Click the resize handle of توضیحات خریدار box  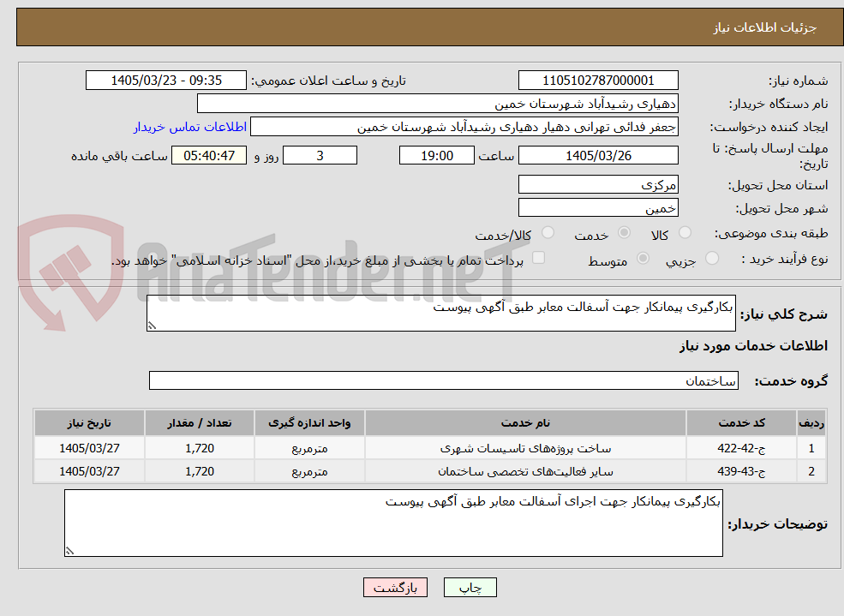pyautogui.click(x=69, y=551)
